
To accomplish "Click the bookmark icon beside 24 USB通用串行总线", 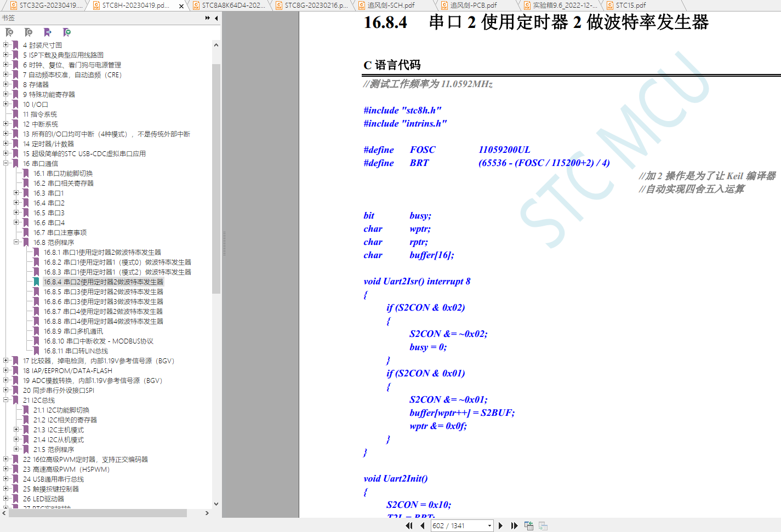I will 15,479.
